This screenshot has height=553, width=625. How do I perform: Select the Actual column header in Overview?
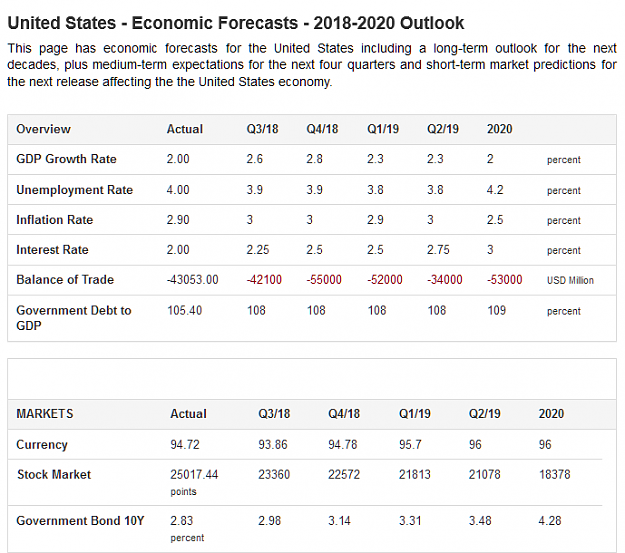pyautogui.click(x=185, y=129)
